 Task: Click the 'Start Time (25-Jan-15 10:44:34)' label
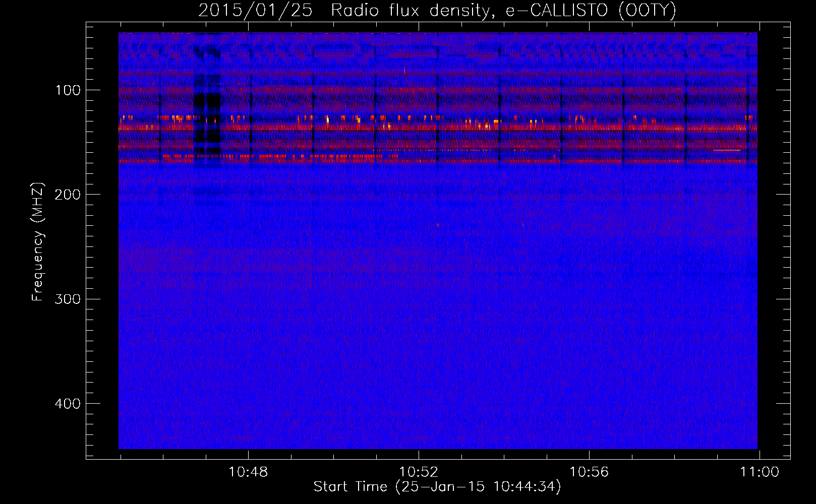coord(437,487)
